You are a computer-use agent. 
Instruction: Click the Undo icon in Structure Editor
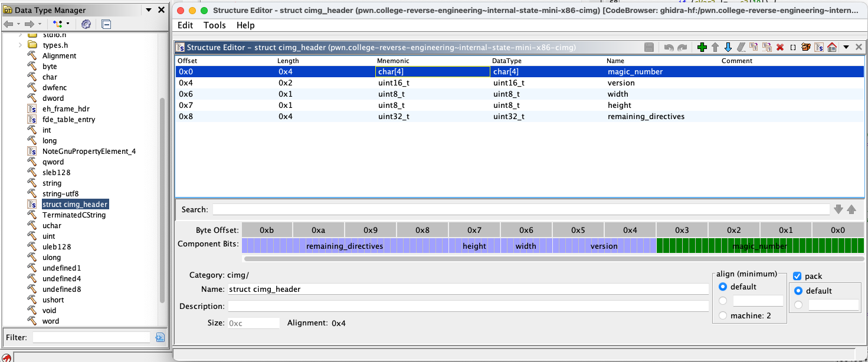669,47
